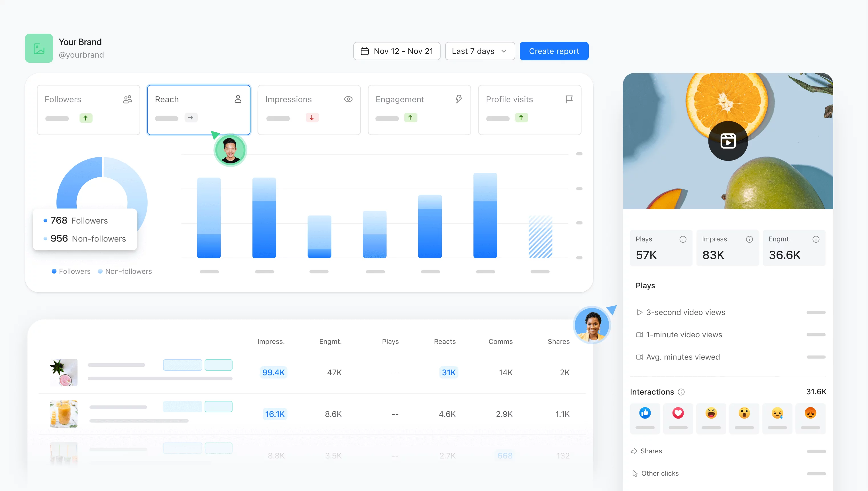The width and height of the screenshot is (868, 491).
Task: Click the Profile visits flag icon
Action: click(569, 98)
